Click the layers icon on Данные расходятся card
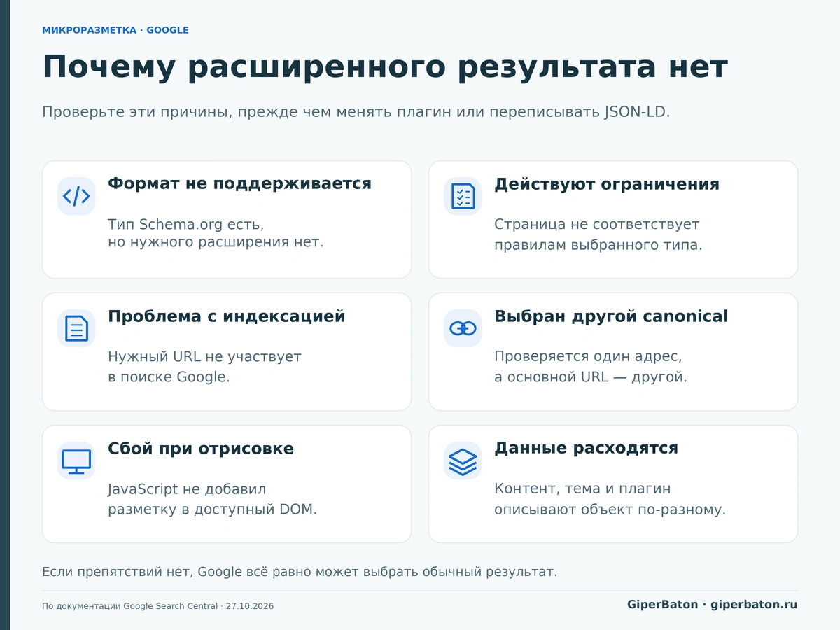Viewport: 840px width, 630px height. 463,461
